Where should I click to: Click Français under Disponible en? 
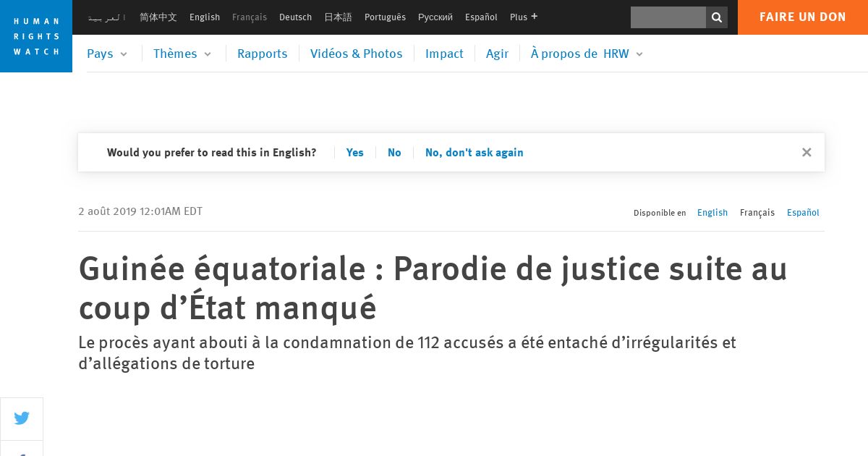[x=757, y=213]
